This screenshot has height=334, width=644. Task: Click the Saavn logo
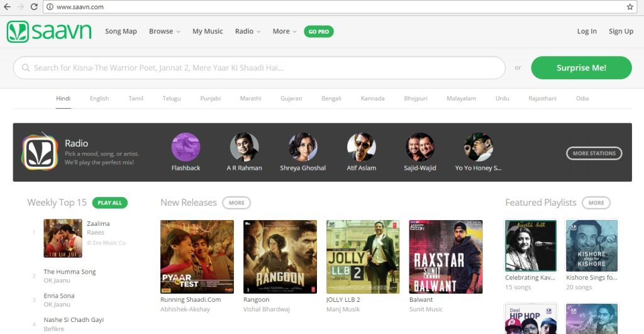pyautogui.click(x=49, y=31)
